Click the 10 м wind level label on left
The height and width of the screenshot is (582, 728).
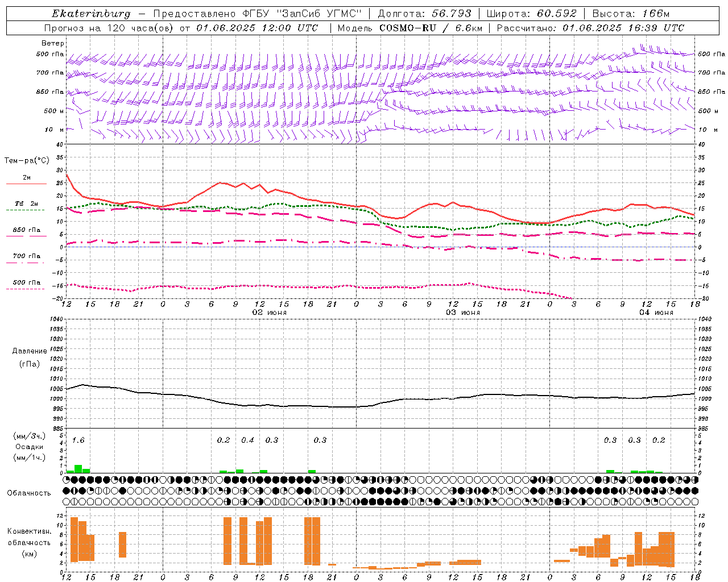pyautogui.click(x=55, y=130)
